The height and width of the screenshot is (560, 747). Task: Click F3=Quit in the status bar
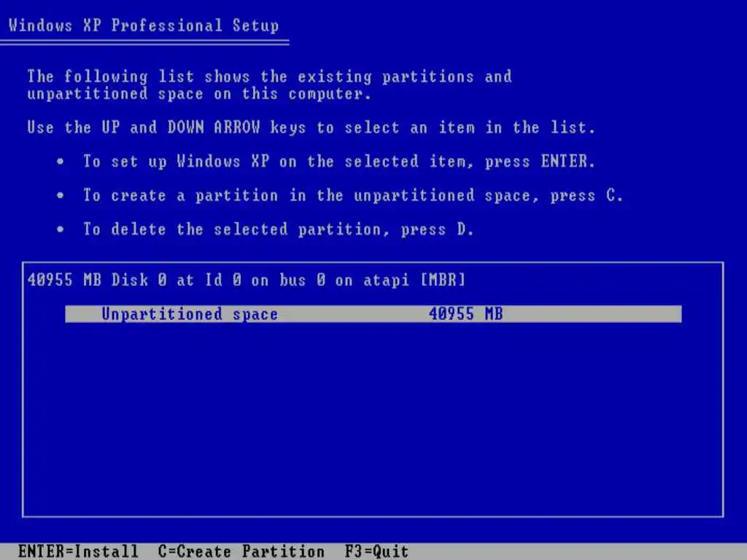[x=376, y=551]
